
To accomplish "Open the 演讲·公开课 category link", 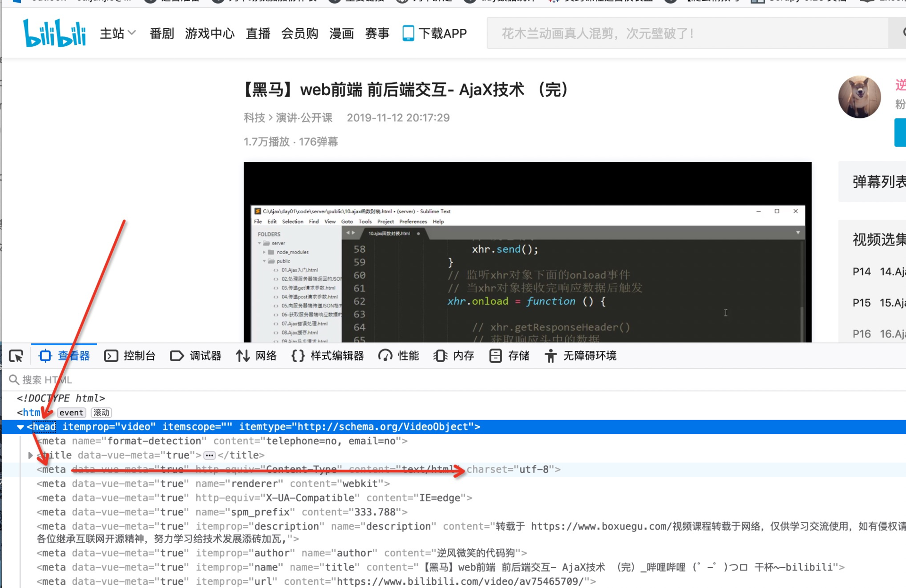I will tap(304, 117).
